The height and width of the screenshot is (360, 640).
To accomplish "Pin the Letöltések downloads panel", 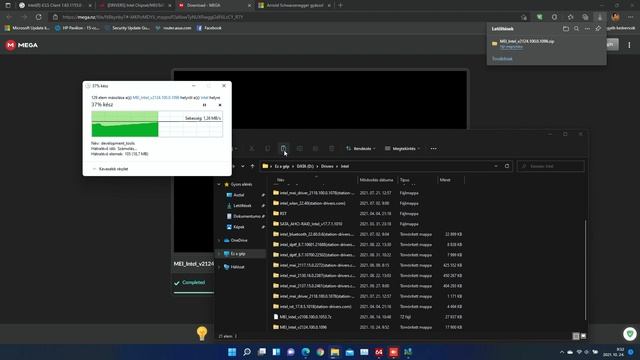I will click(598, 29).
